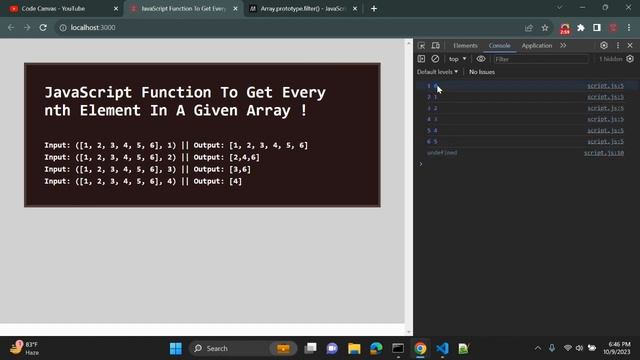Click into the console Filter field
This screenshot has height=360, width=640.
pos(541,59)
